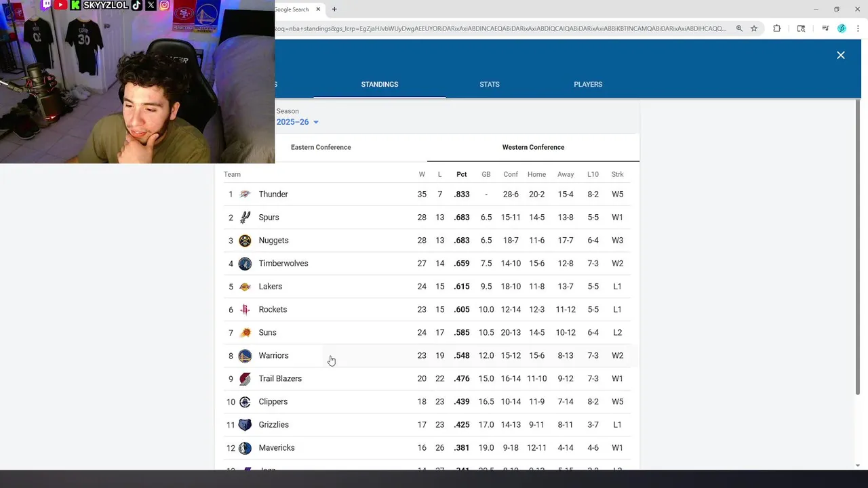
Task: Open the Lakers team name link
Action: click(270, 287)
